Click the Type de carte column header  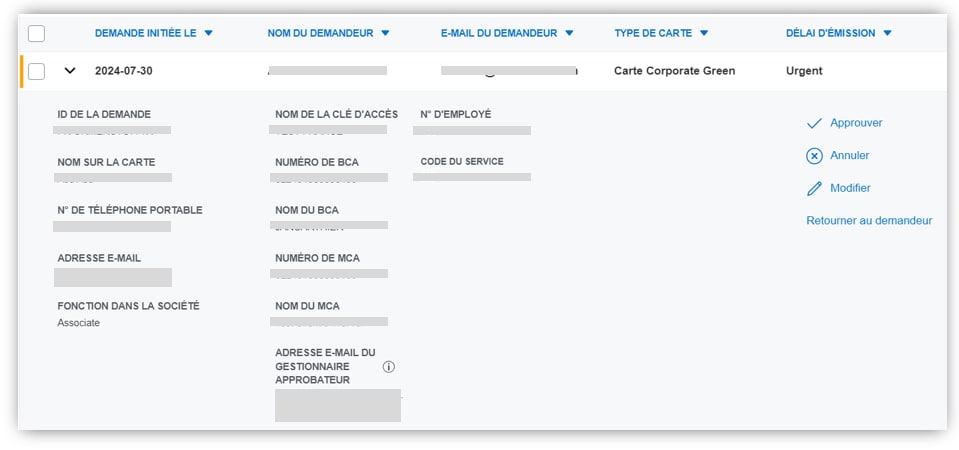(653, 33)
